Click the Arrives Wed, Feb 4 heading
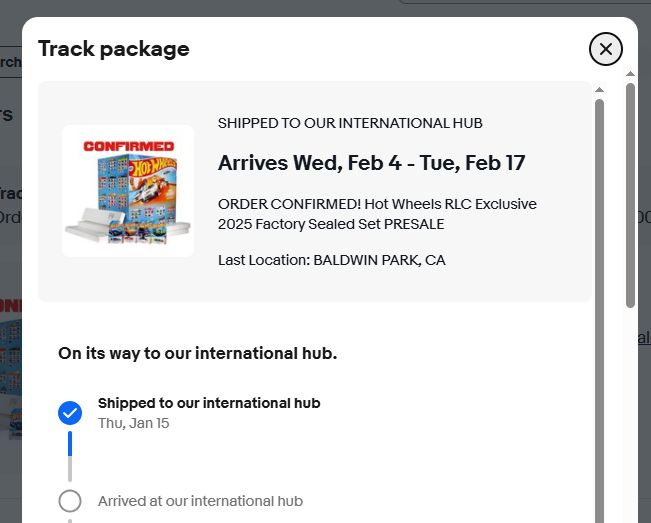Screen dimensions: 651x523 point(371,163)
